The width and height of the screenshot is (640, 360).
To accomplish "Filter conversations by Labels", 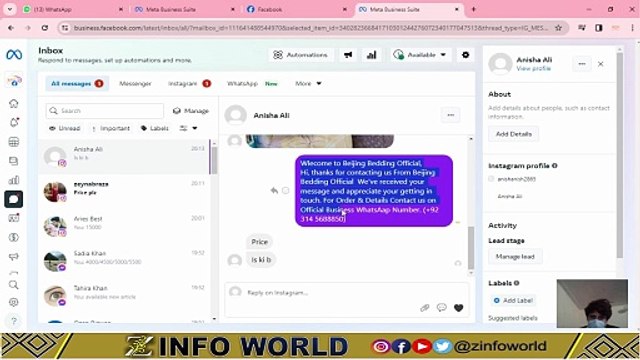I will click(x=154, y=128).
